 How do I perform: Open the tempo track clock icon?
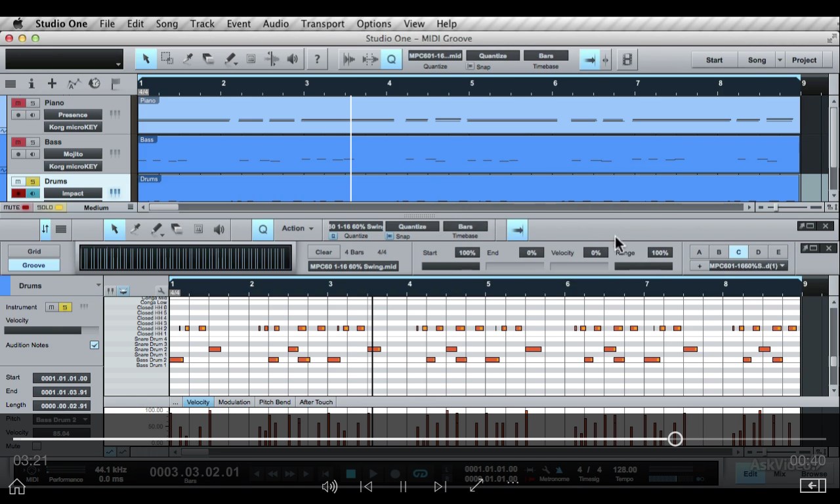[94, 83]
